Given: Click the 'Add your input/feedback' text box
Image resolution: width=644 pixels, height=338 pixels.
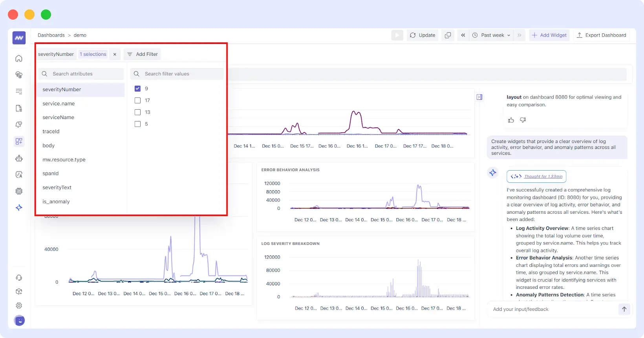Looking at the screenshot, I should tap(553, 309).
